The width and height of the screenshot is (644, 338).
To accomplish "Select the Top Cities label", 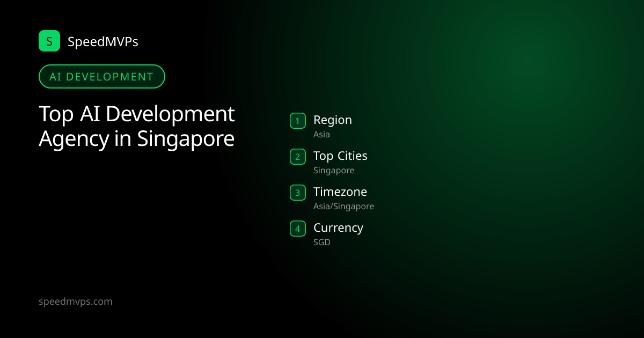I will 340,156.
